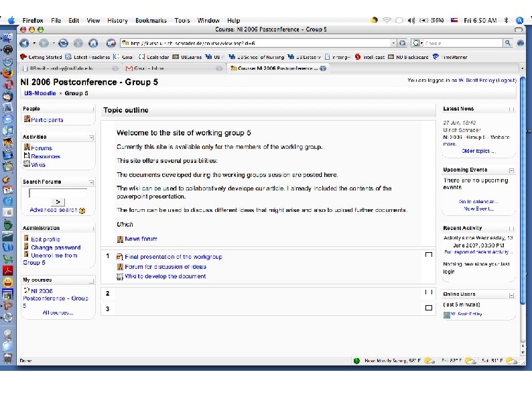This screenshot has height=399, width=532.
Task: Show only topic 1 with its toggle box
Action: click(x=429, y=255)
